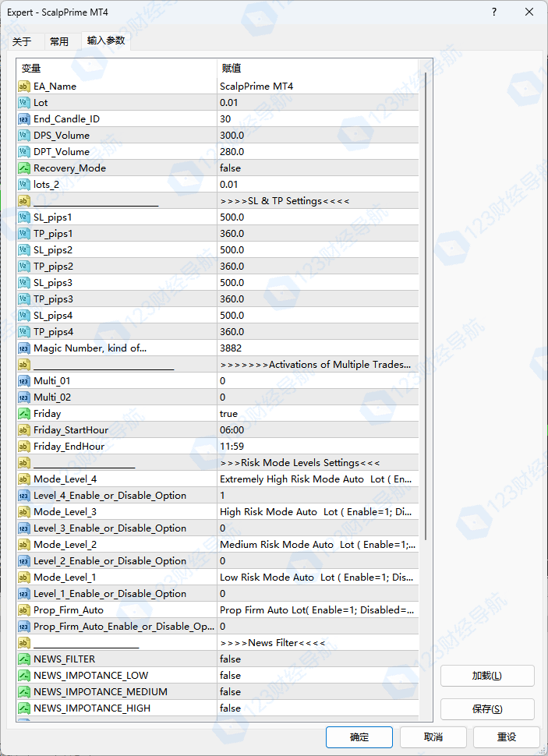548x756 pixels.
Task: Toggle NEWS_IMPOTANCE_HIGH false value
Action: point(317,708)
